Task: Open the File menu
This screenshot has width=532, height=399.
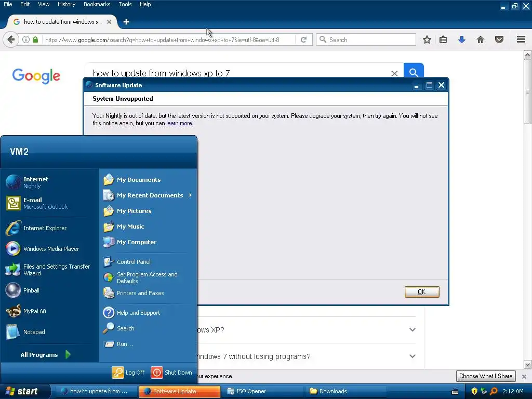Action: coord(8,4)
